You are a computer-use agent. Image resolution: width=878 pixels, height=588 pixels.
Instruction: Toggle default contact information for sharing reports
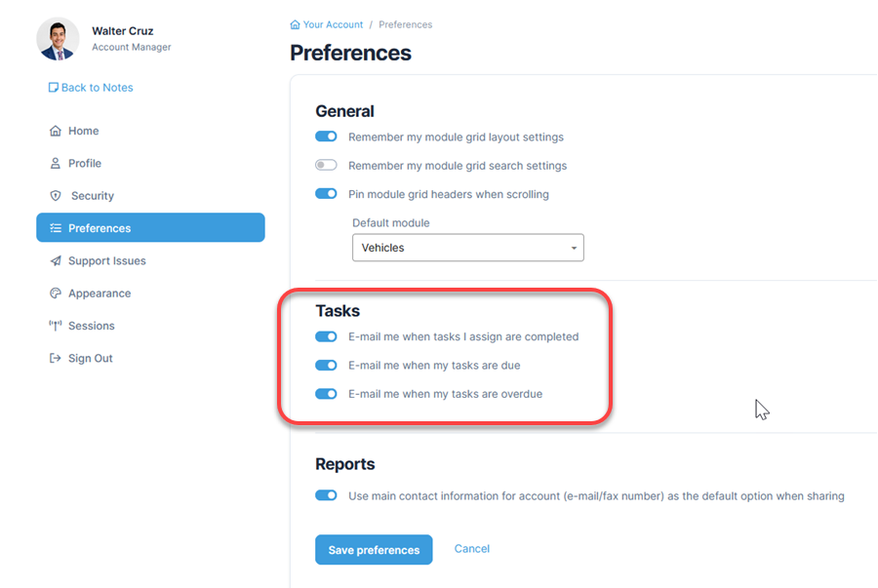click(326, 495)
